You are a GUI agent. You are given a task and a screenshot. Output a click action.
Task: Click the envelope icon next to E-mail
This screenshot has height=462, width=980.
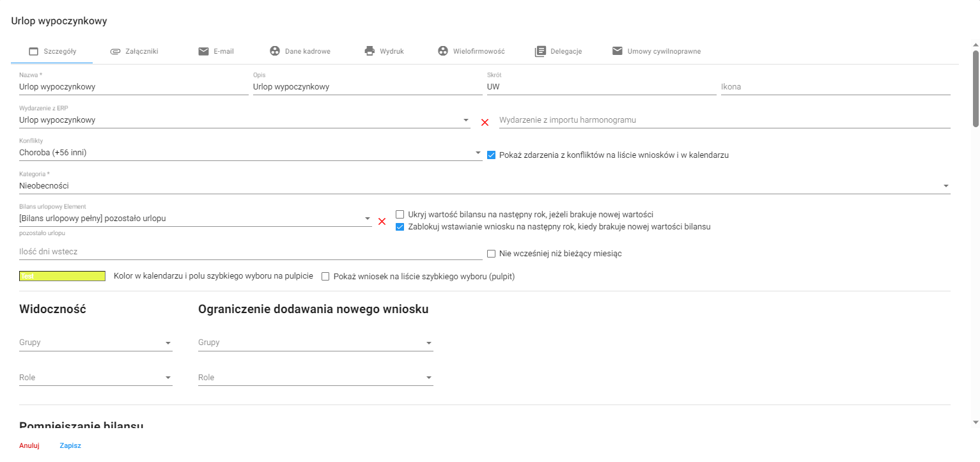203,51
